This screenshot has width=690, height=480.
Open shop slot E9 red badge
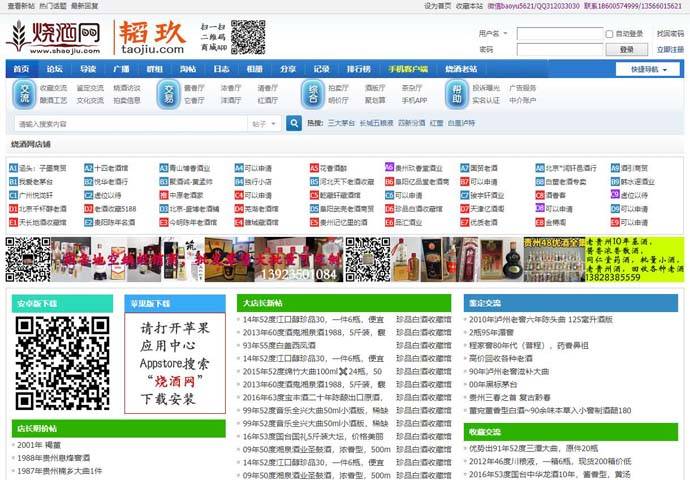point(615,223)
